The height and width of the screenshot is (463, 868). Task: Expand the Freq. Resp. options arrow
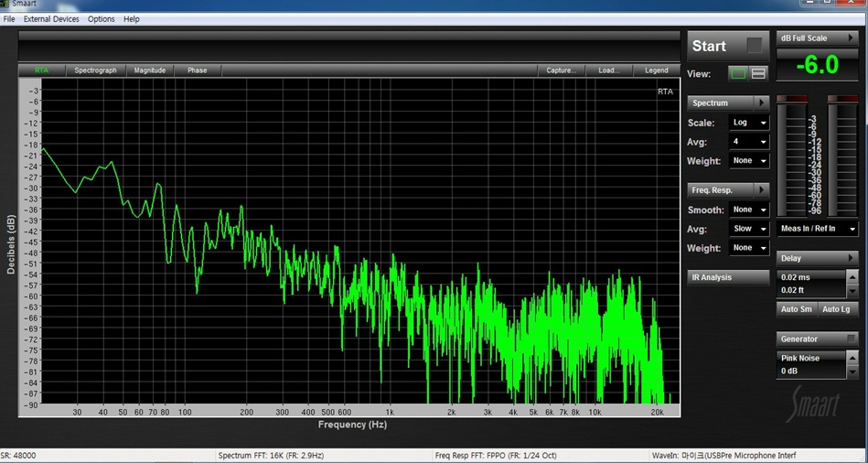[762, 190]
